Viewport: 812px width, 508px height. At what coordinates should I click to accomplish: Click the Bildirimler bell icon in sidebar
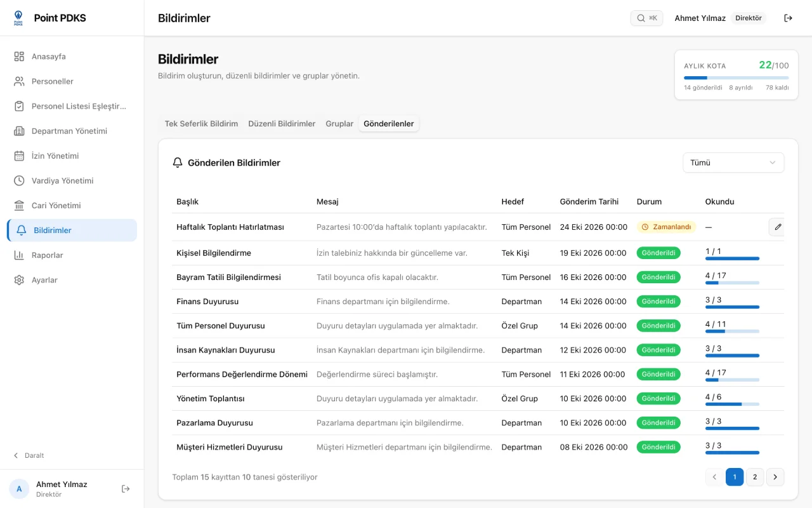22,230
